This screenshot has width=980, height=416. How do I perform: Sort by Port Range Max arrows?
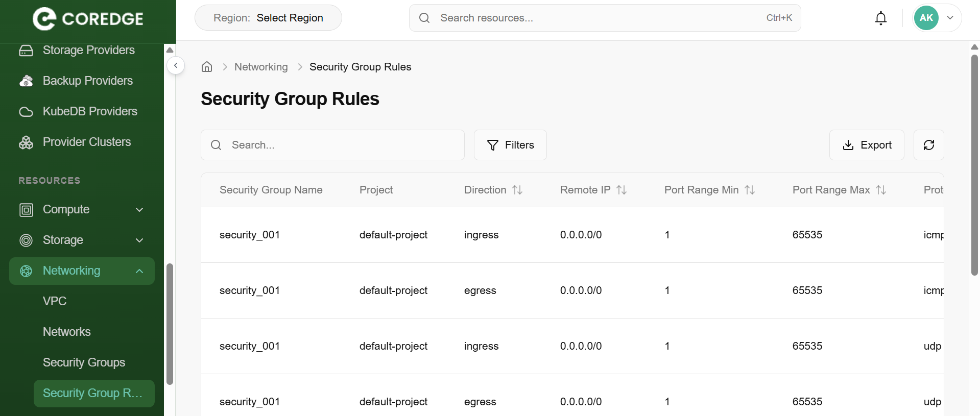[881, 190]
